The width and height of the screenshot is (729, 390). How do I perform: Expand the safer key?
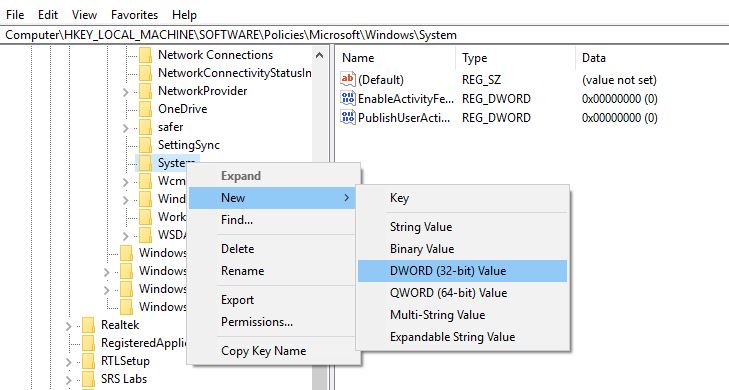pos(126,128)
